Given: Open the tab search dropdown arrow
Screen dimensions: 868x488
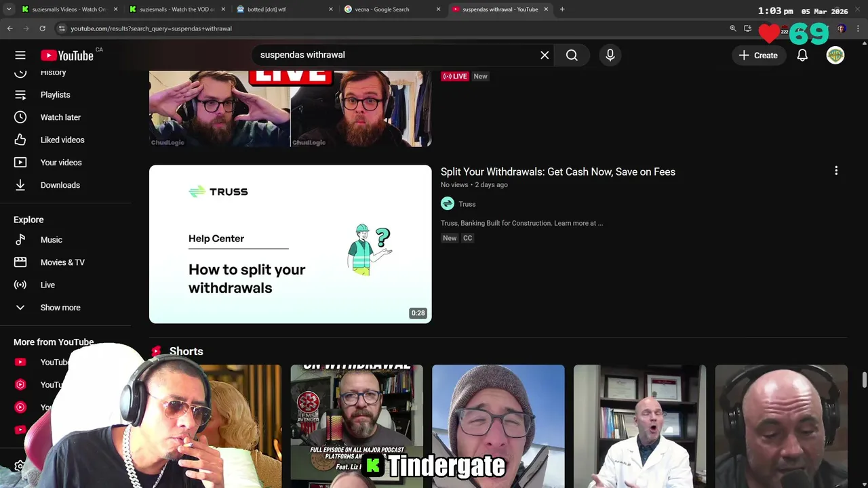Looking at the screenshot, I should (x=9, y=9).
